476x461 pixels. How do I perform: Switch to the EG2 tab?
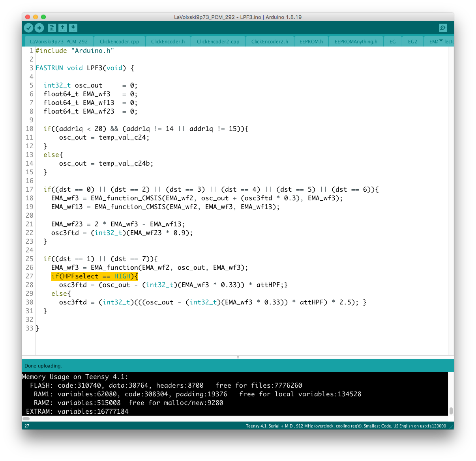point(412,41)
